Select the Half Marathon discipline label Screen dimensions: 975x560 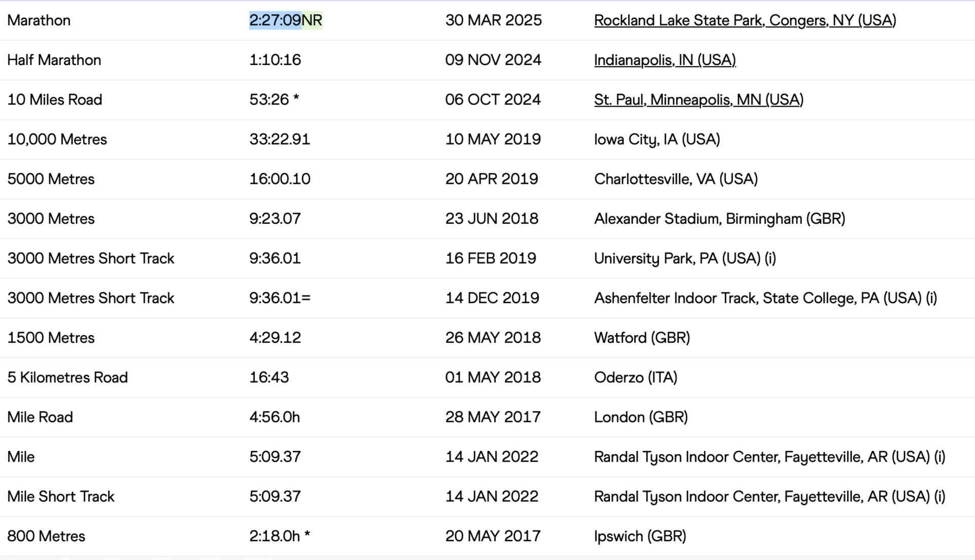tap(54, 60)
